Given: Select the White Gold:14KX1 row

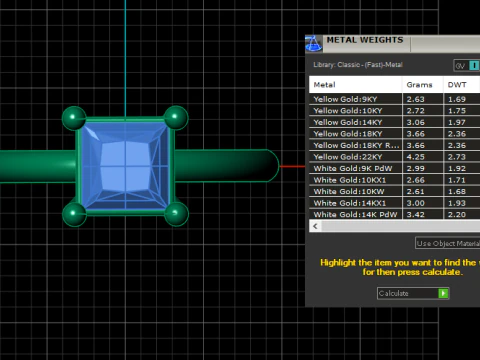Looking at the screenshot, I should click(x=394, y=203).
